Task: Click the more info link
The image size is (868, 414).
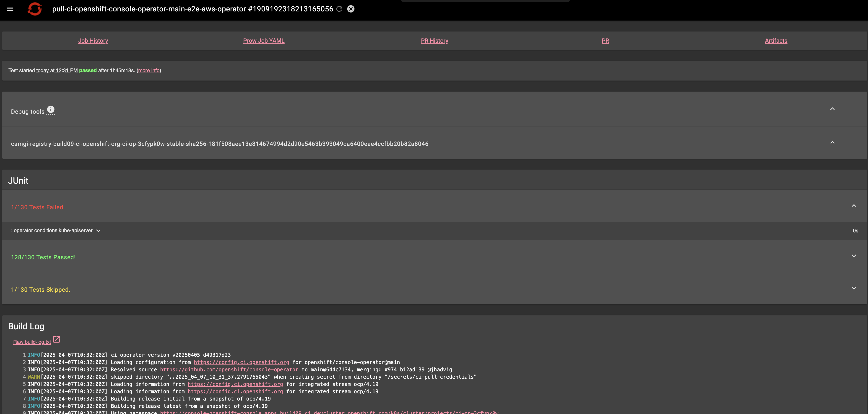Action: pyautogui.click(x=149, y=71)
